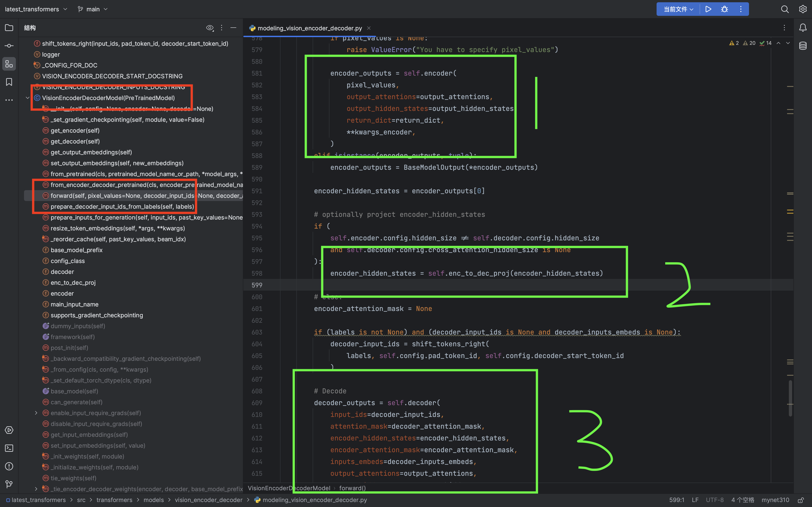Collapse the VisionEncoderDecoderModel class node
The image size is (812, 507).
[27, 98]
